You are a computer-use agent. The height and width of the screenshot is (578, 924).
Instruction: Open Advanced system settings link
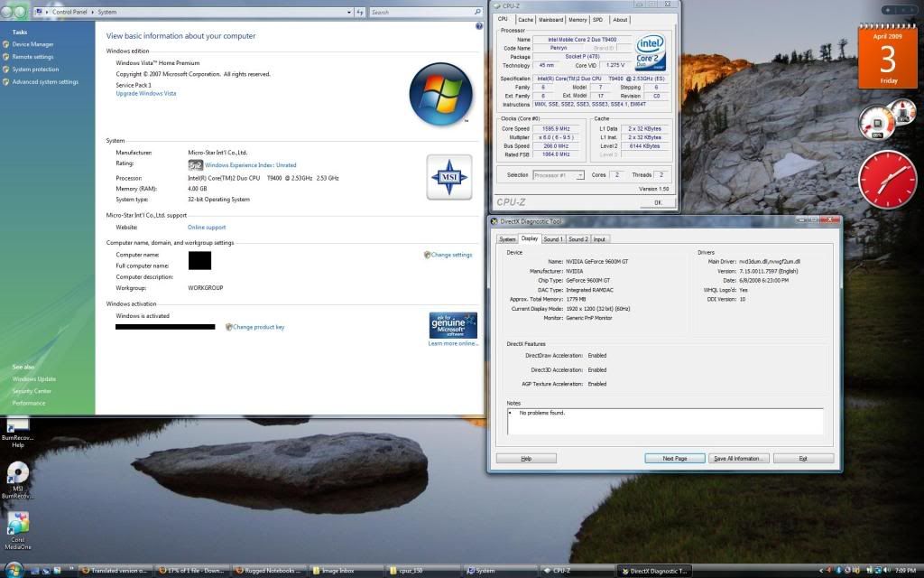pos(45,82)
